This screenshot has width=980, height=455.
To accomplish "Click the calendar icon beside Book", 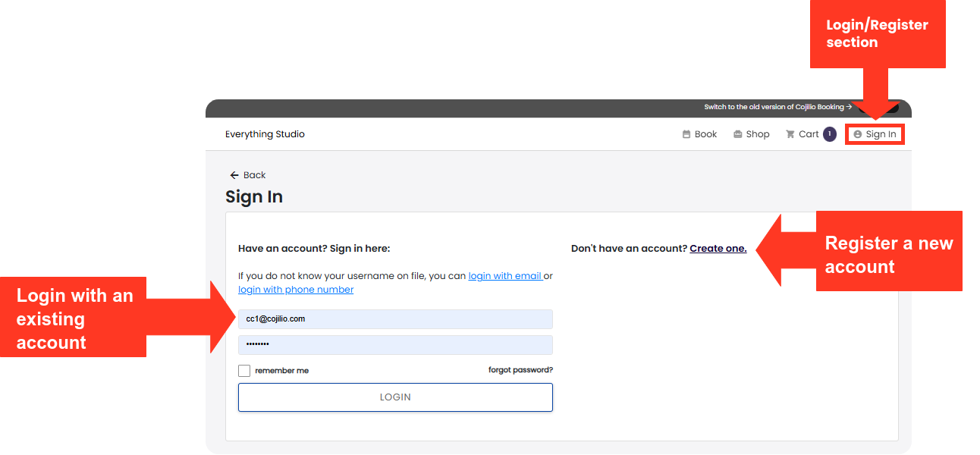I will (x=686, y=134).
